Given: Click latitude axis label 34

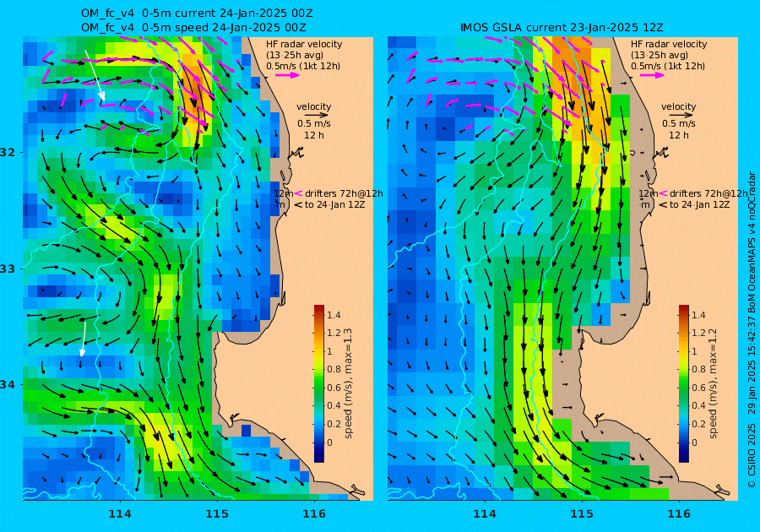Looking at the screenshot, I should 8,385.
